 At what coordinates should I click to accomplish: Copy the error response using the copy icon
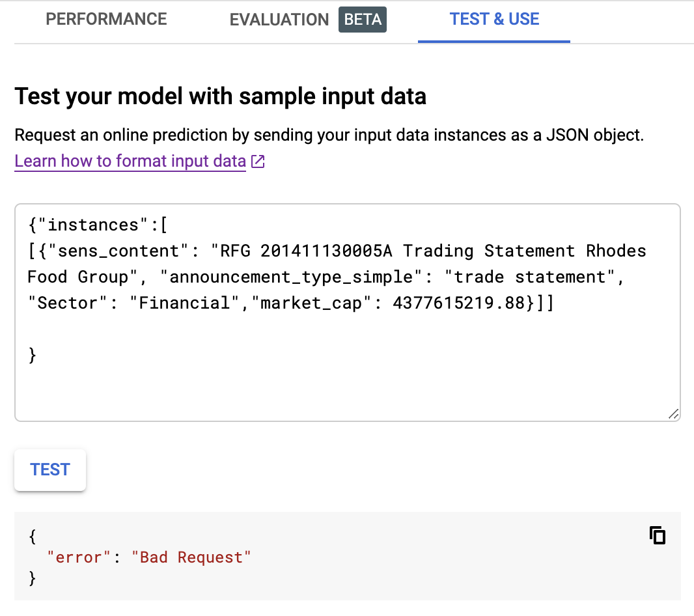tap(658, 535)
